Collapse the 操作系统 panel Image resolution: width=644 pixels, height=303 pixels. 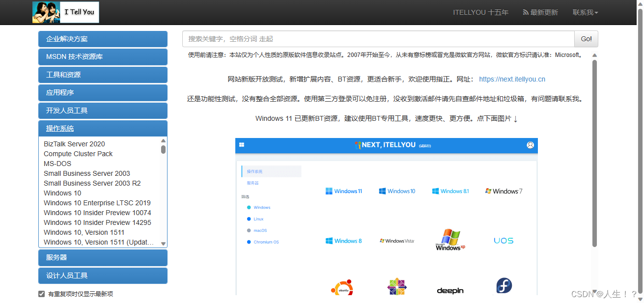(103, 128)
